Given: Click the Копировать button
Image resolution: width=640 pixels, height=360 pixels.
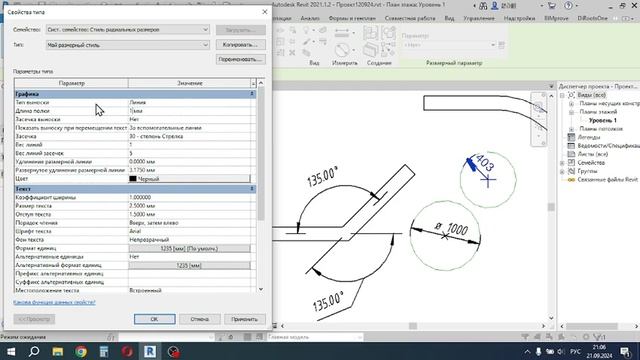Looking at the screenshot, I should [240, 45].
